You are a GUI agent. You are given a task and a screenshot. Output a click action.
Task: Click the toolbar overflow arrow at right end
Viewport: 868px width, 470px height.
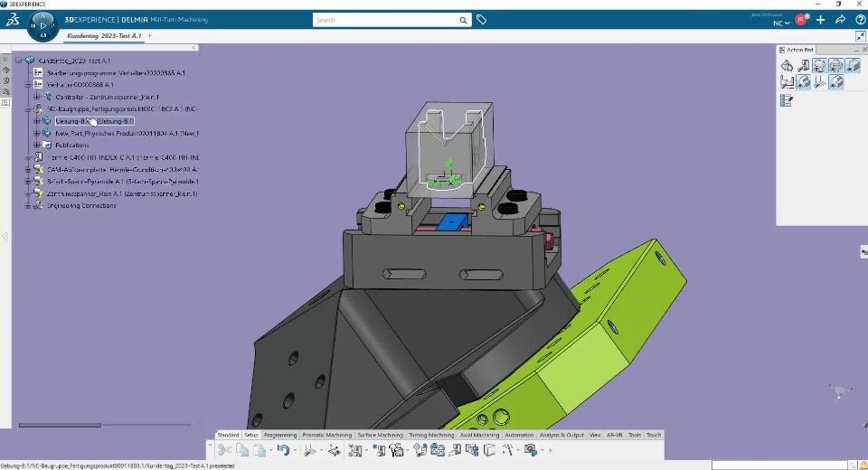point(551,451)
